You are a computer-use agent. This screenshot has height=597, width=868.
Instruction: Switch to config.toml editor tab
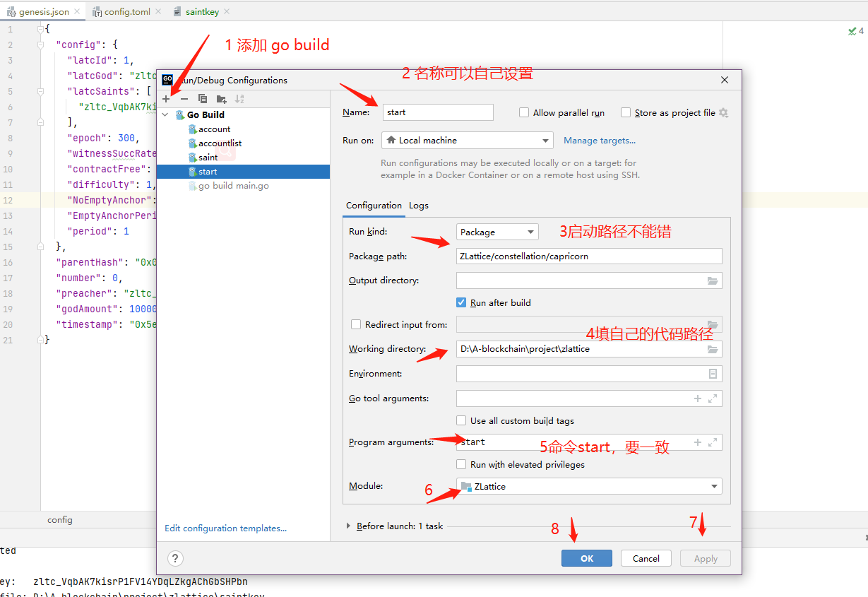[126, 12]
